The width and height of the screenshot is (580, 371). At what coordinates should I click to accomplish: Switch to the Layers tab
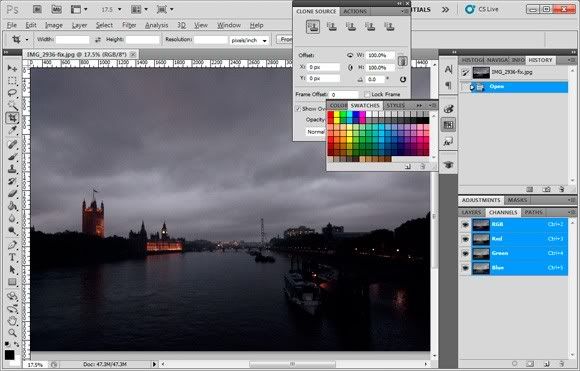point(471,212)
